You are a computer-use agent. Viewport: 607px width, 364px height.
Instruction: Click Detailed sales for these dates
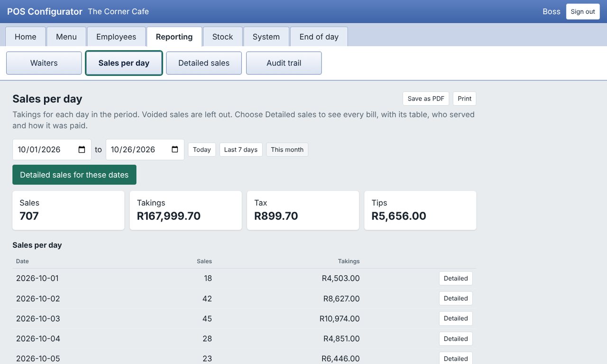coord(74,175)
